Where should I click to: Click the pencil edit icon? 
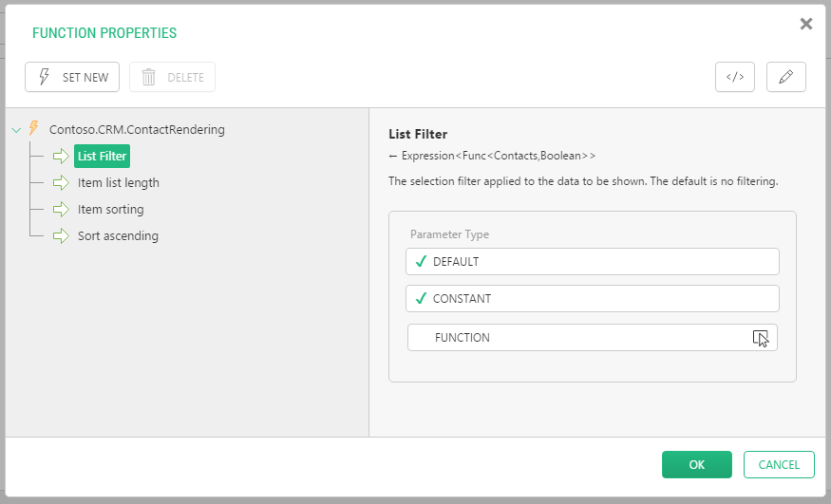pos(785,78)
